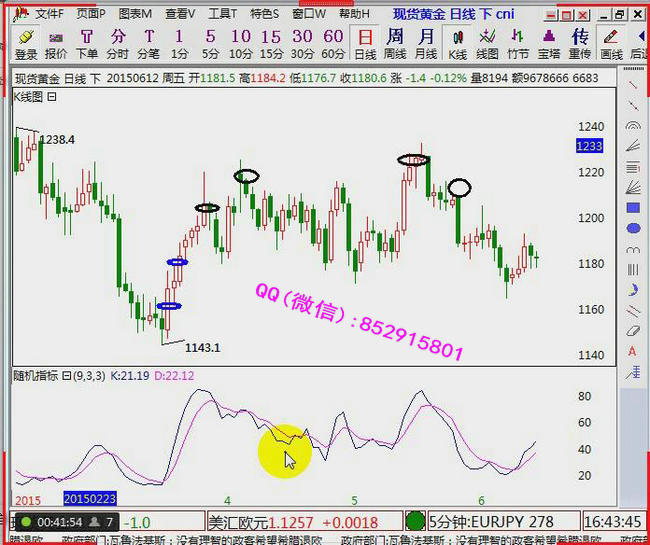Select the blue rectangle drawing tool
Image resolution: width=650 pixels, height=545 pixels.
[632, 208]
